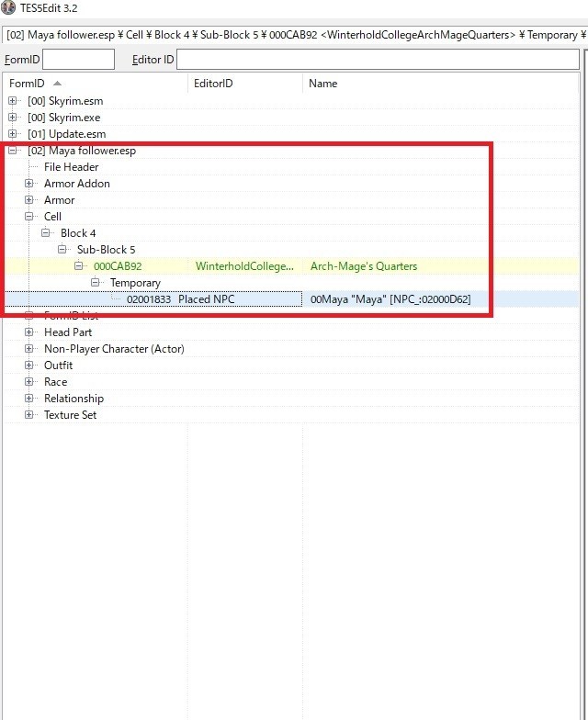Select the Head Part row label
The width and height of the screenshot is (588, 720).
click(x=68, y=332)
